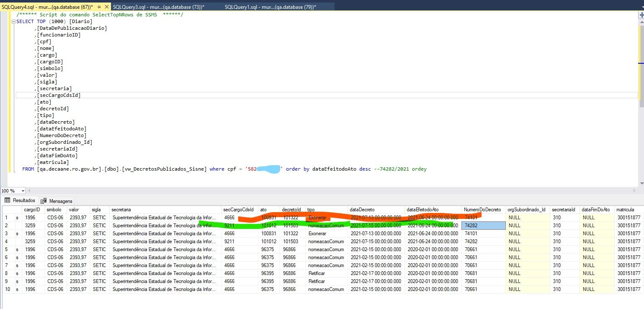Select the secretariaId column header
Screen dimensions: 644x309
point(565,210)
